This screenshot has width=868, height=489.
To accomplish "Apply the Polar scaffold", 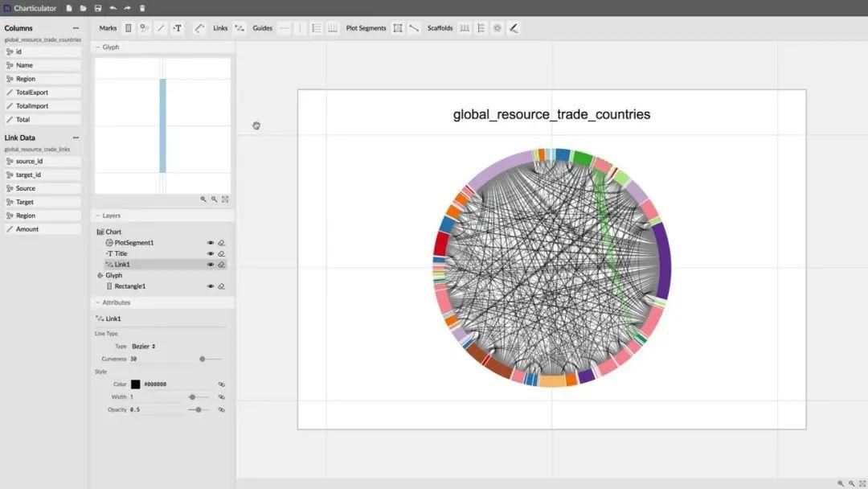I will [497, 28].
